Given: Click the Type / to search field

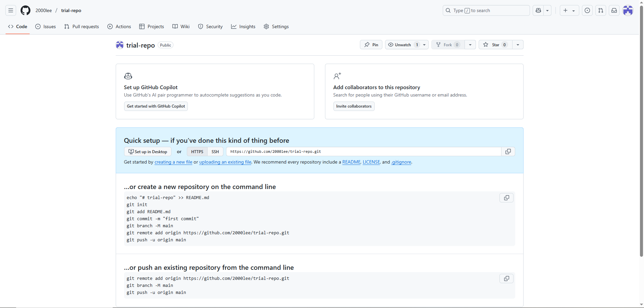Looking at the screenshot, I should pos(486,10).
